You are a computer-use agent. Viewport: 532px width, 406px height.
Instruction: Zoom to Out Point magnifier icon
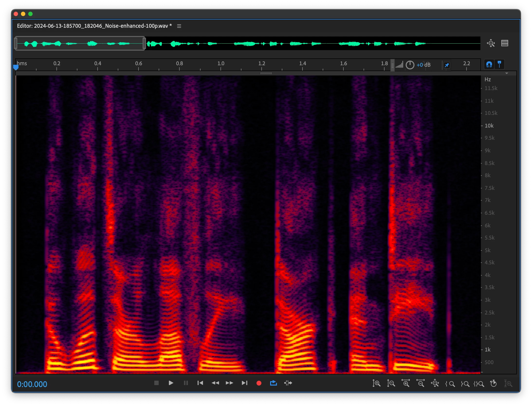pyautogui.click(x=465, y=384)
